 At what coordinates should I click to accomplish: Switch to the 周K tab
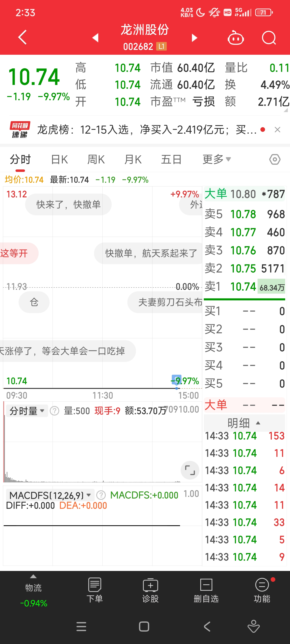(x=96, y=160)
